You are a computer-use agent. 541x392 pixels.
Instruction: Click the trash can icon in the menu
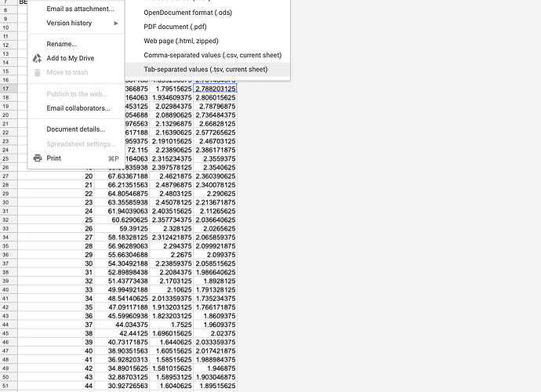(37, 72)
